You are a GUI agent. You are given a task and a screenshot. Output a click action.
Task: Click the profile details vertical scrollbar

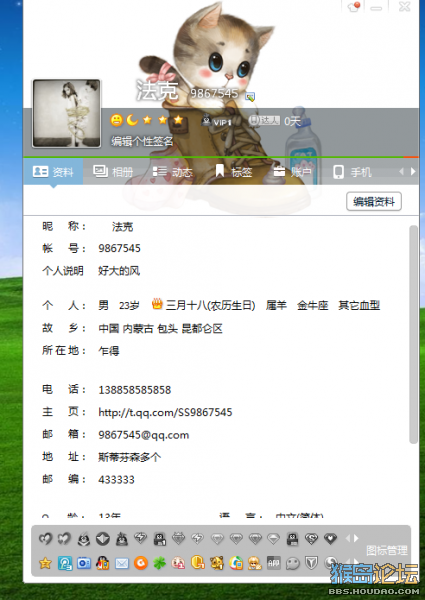tap(413, 334)
